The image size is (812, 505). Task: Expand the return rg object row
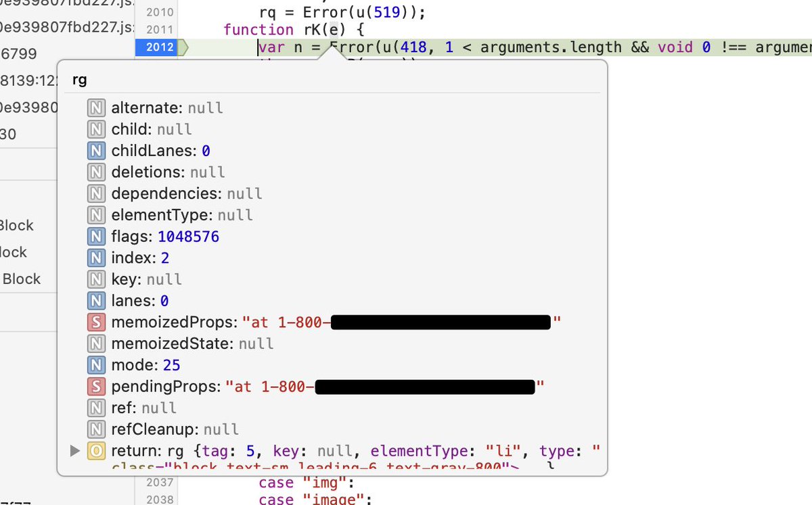click(x=74, y=450)
